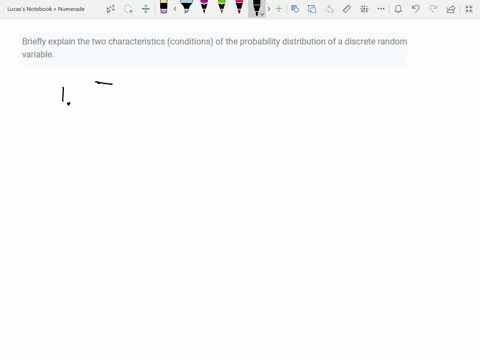Open the Lucas's Notebook breadcrumb
Viewport: 480px width, 360px height.
[x=29, y=9]
